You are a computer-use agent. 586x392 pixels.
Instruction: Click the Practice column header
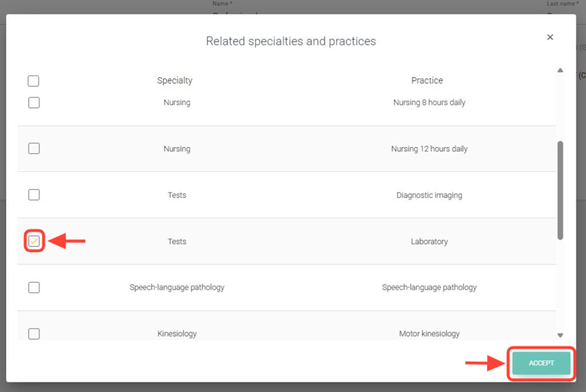(427, 81)
